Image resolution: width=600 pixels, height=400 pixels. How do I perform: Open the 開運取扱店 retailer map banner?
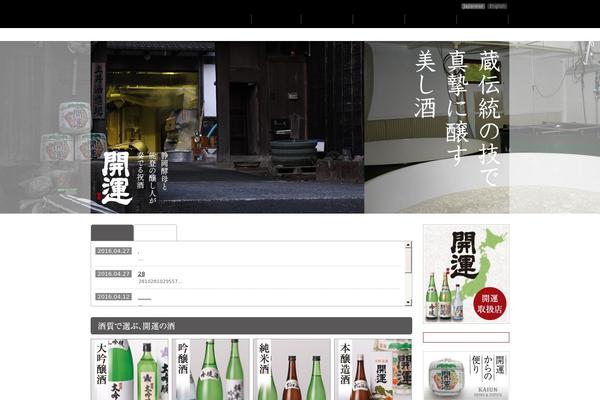(466, 274)
